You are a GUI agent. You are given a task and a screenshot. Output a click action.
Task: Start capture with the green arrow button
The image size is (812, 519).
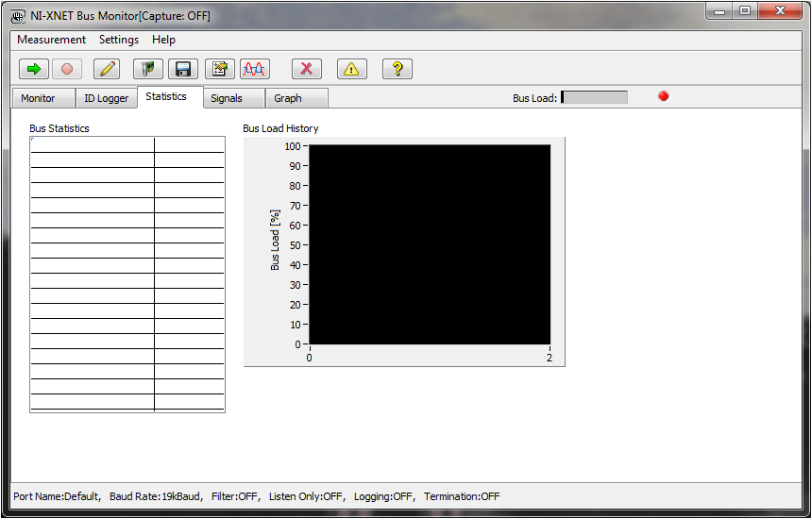pos(34,69)
